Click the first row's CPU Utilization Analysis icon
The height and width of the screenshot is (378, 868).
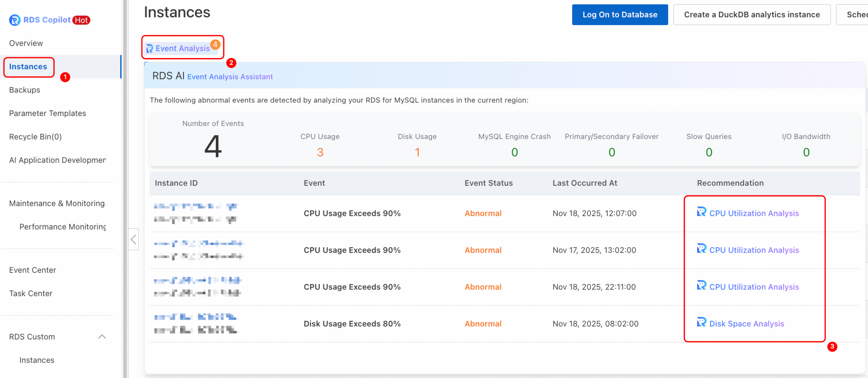[701, 212]
